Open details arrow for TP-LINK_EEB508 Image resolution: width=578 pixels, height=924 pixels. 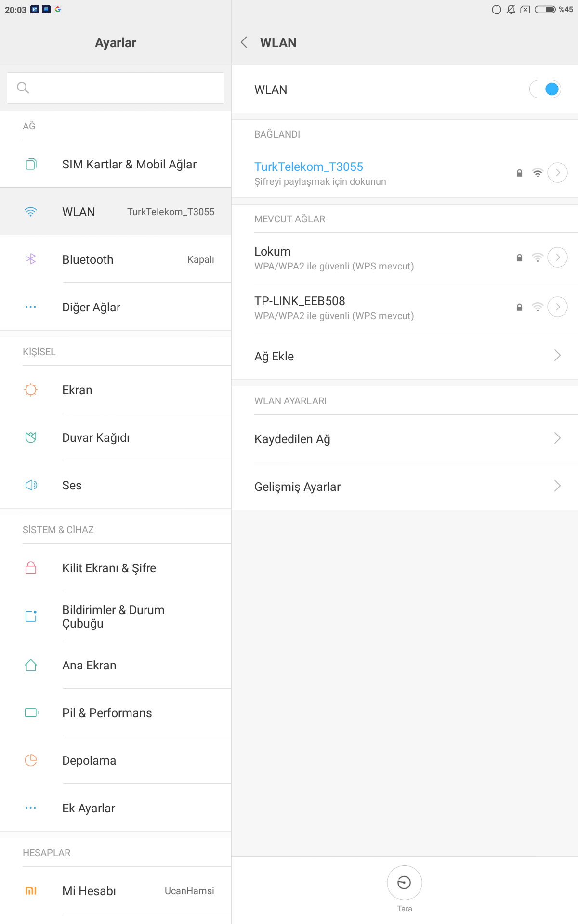click(558, 307)
